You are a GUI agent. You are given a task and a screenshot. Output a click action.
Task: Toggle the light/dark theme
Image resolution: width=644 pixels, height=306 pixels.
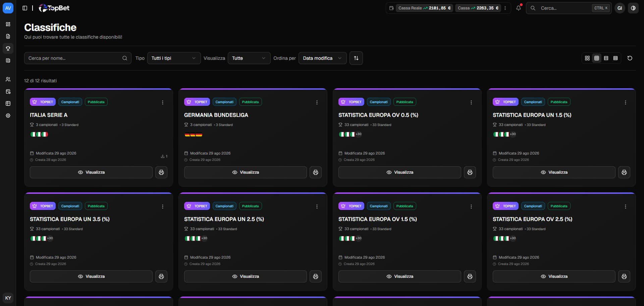coord(633,8)
